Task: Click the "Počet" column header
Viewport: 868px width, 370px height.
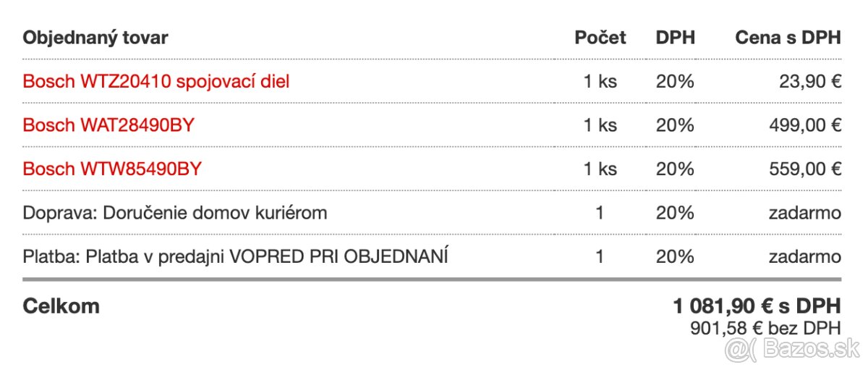Action: (600, 38)
